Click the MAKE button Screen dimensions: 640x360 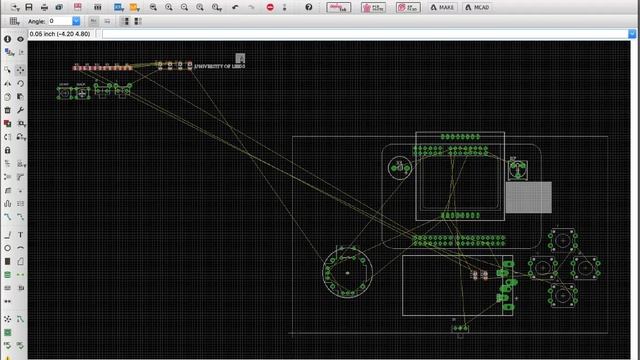[x=442, y=7]
